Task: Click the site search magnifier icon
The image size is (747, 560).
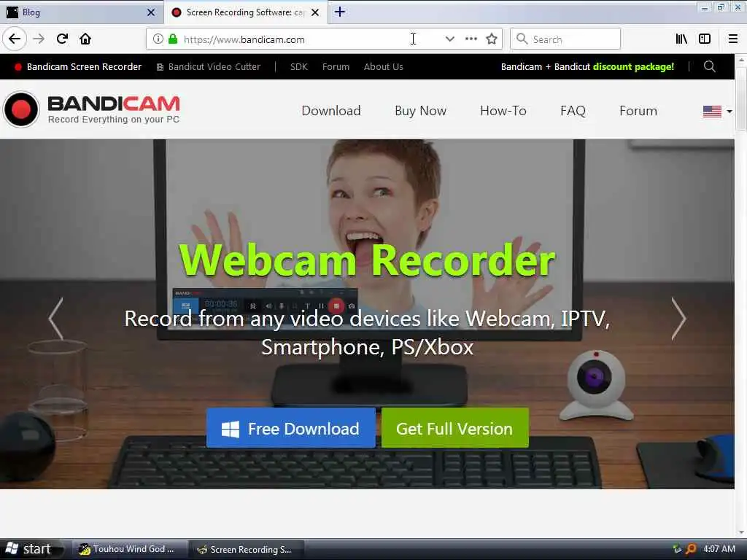Action: 709,66
